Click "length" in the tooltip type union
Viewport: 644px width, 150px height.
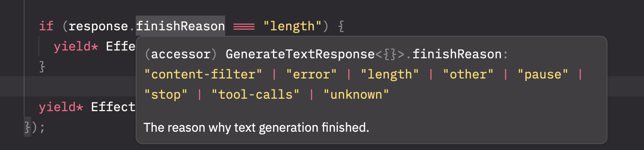390,74
